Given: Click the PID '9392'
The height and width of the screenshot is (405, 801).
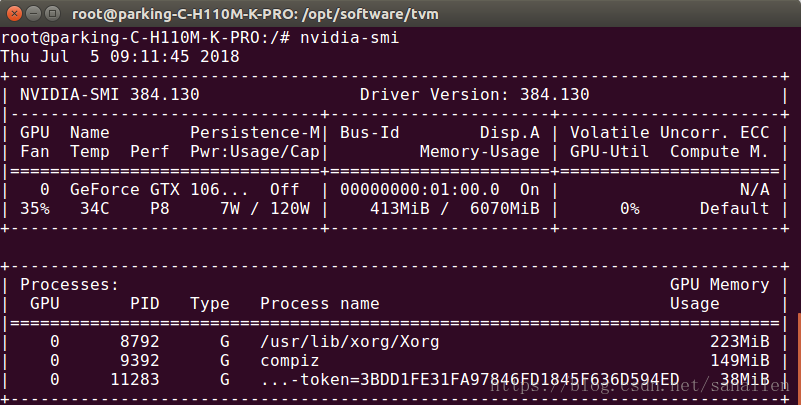Looking at the screenshot, I should click(139, 361).
